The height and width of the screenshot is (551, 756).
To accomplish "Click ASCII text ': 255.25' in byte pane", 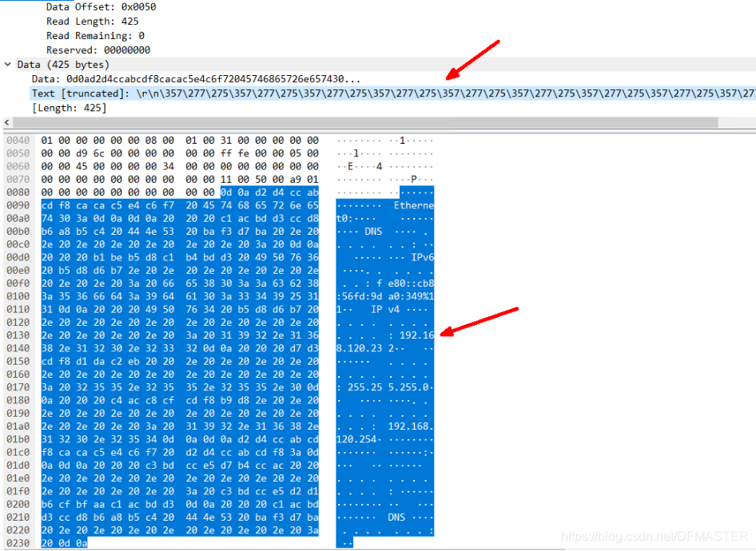I will [359, 387].
